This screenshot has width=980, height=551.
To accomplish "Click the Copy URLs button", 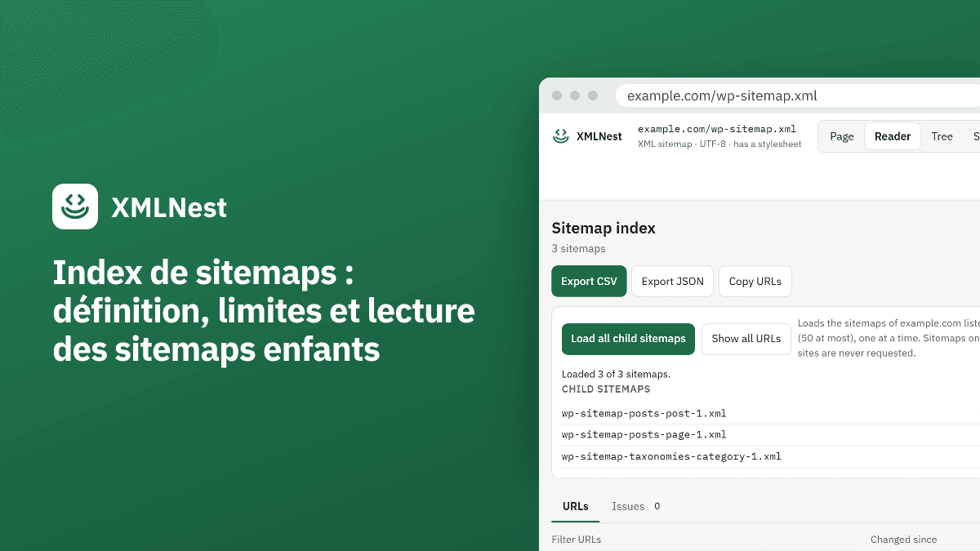I will pyautogui.click(x=755, y=281).
